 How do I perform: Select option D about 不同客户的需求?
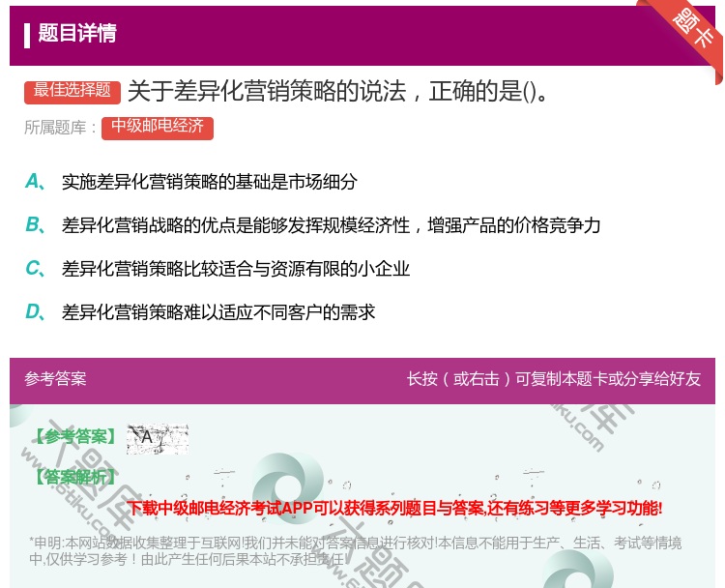pos(218,311)
